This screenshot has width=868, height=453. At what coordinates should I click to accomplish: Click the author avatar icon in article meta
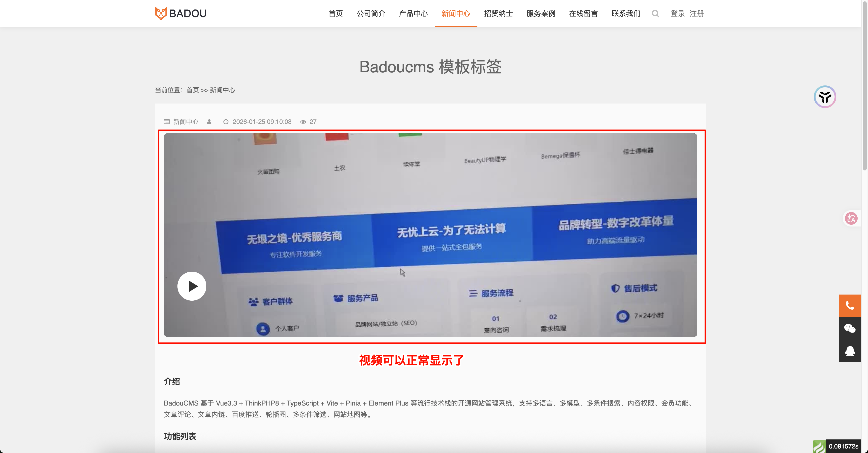209,122
